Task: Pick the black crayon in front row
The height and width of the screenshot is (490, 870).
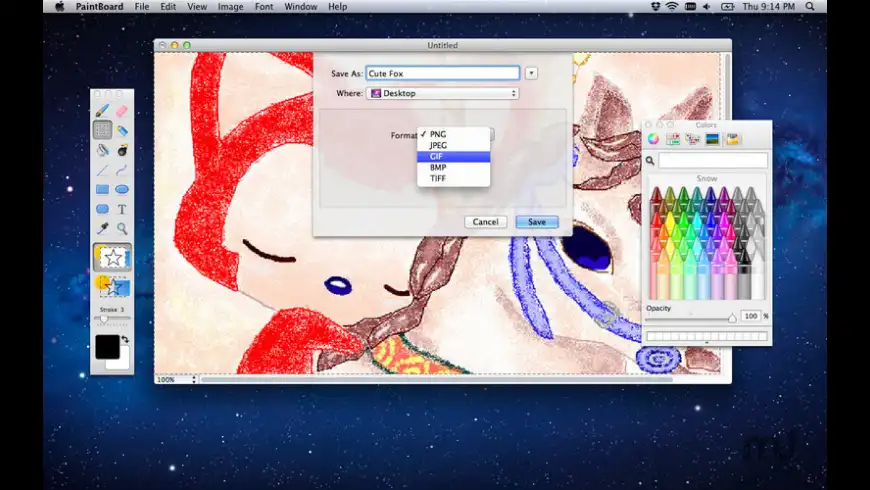Action: [745, 275]
